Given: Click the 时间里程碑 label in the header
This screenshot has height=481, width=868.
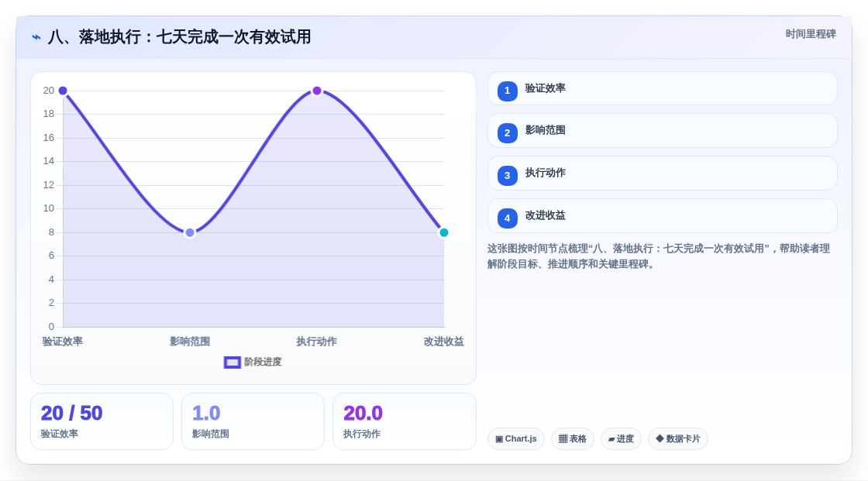Looking at the screenshot, I should pos(811,34).
